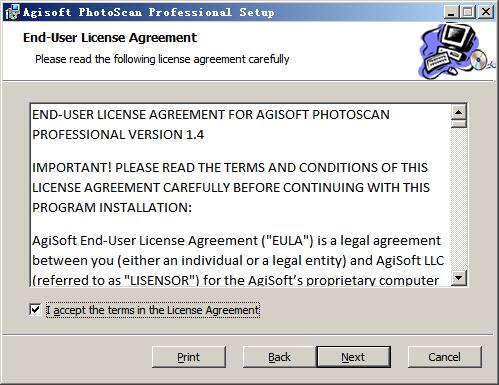The height and width of the screenshot is (385, 499).
Task: Click the installer icon in the title bar
Action: click(13, 12)
